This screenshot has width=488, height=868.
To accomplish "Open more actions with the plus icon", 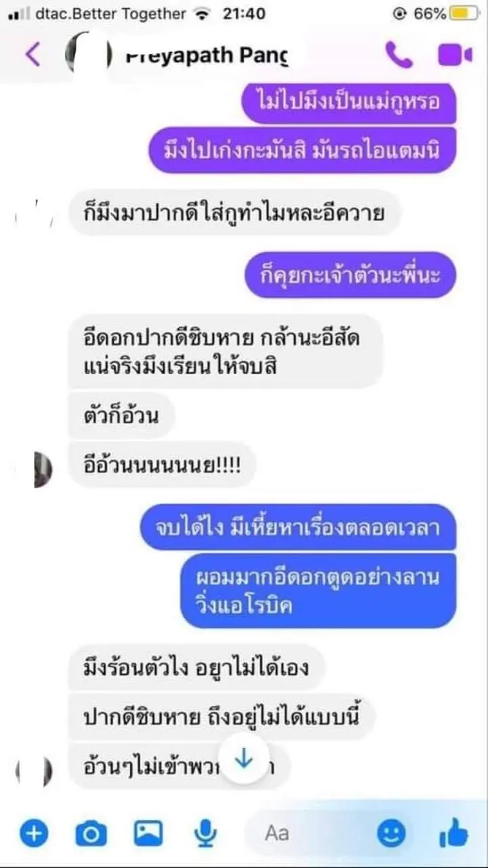I will [34, 833].
